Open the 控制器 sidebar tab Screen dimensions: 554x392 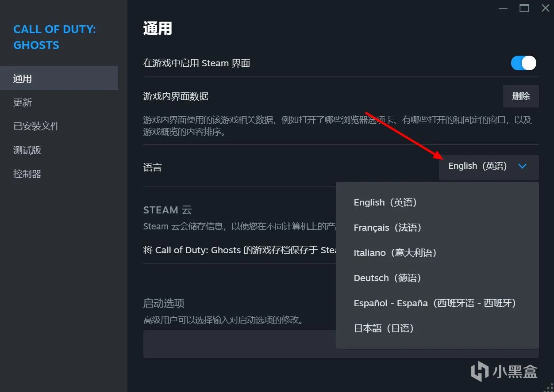(59, 174)
